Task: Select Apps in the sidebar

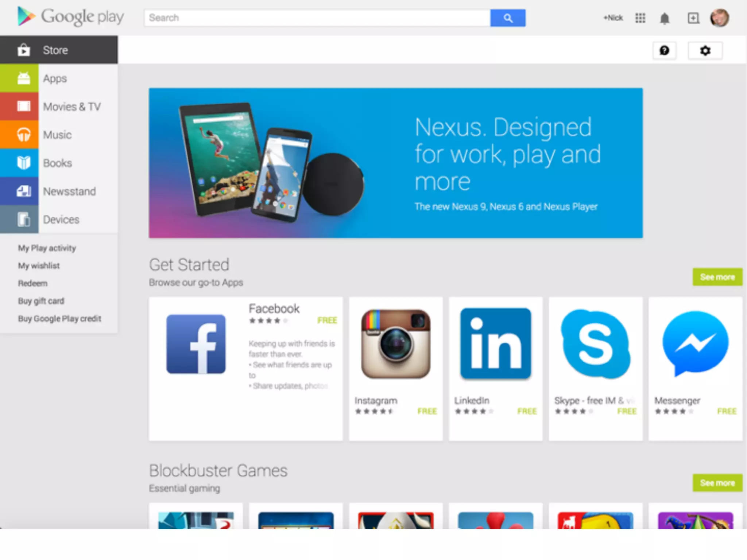Action: pos(59,78)
